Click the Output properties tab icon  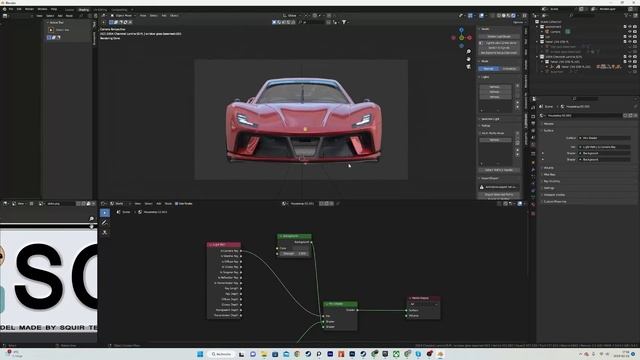533,123
